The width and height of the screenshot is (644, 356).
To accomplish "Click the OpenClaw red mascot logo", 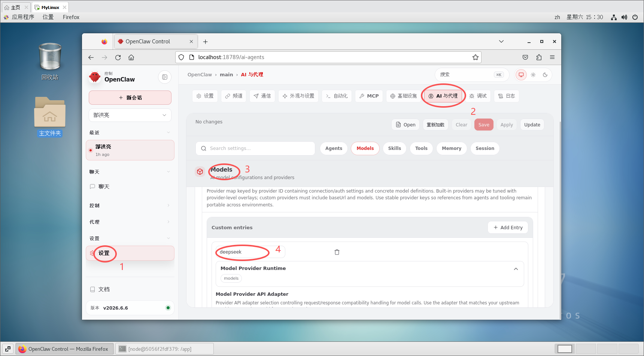I will point(95,77).
